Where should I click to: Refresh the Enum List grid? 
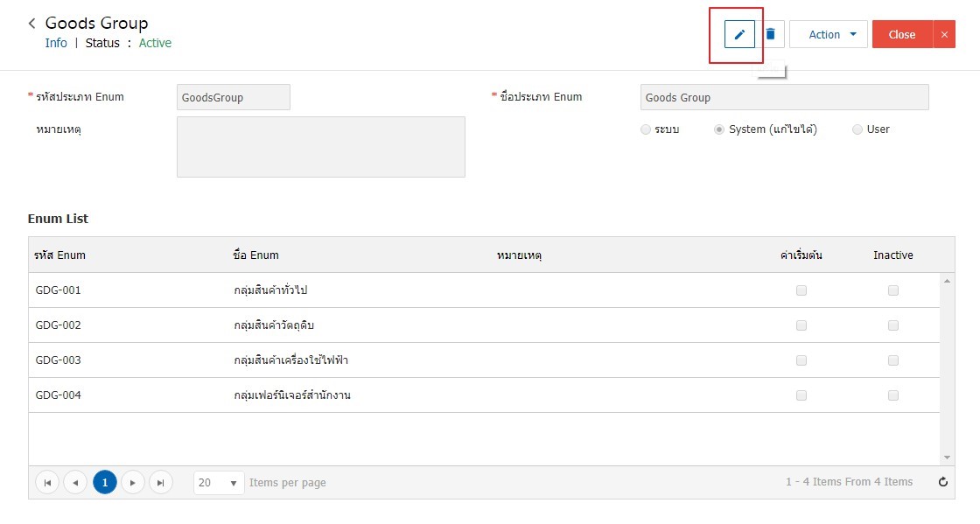click(x=943, y=481)
